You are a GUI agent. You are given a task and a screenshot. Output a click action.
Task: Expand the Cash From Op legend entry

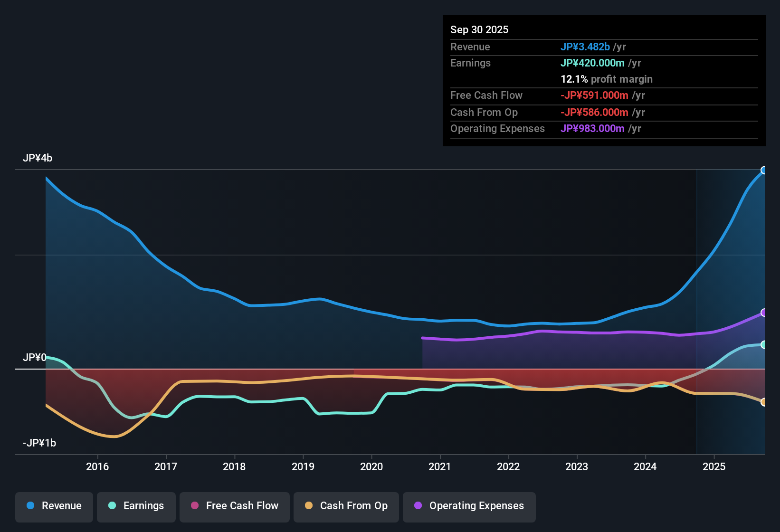tap(346, 506)
